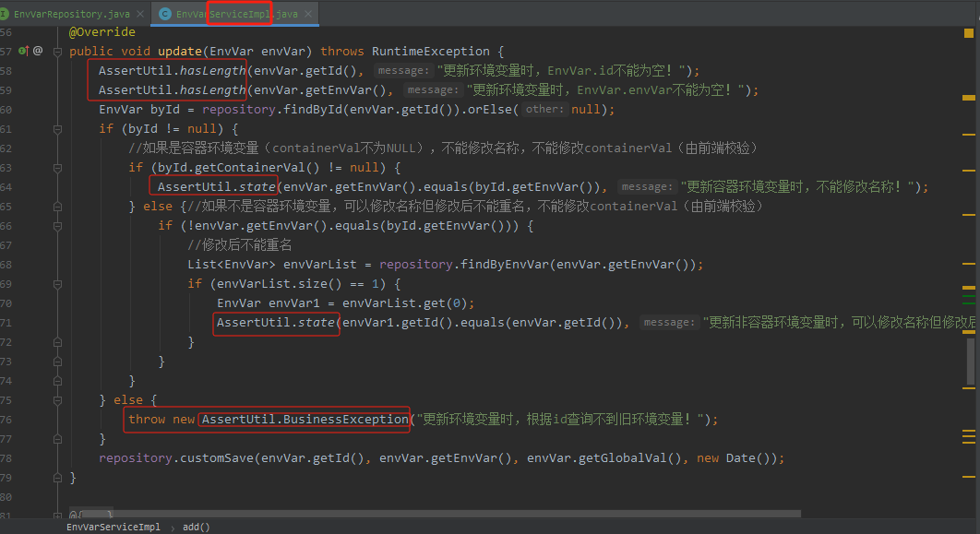980x534 pixels.
Task: Click the message: hint on line 64
Action: click(648, 186)
